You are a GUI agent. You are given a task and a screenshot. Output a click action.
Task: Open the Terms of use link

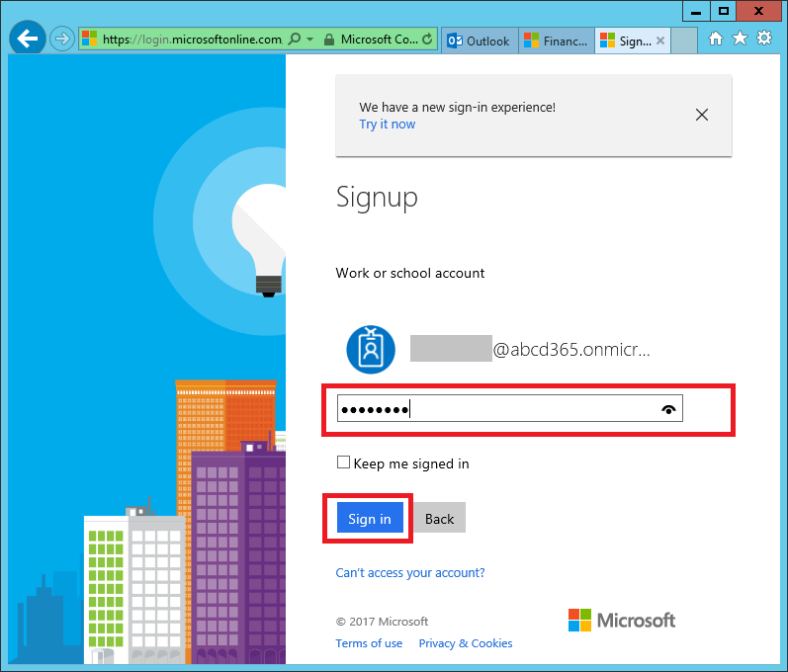pyautogui.click(x=369, y=643)
